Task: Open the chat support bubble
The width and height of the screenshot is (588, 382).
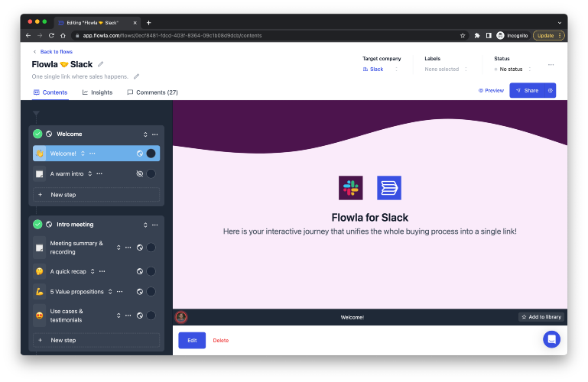Action: [x=551, y=339]
